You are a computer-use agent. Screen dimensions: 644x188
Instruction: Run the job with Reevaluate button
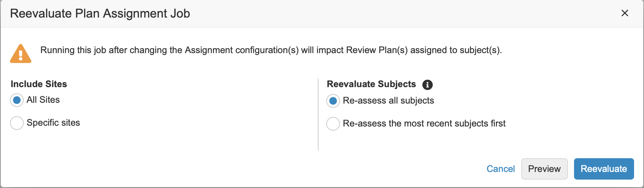coord(604,169)
